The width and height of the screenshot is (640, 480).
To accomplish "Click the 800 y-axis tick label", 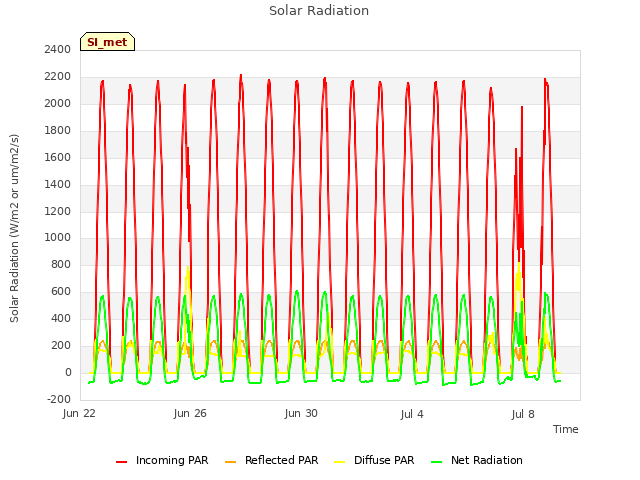I will [61, 264].
